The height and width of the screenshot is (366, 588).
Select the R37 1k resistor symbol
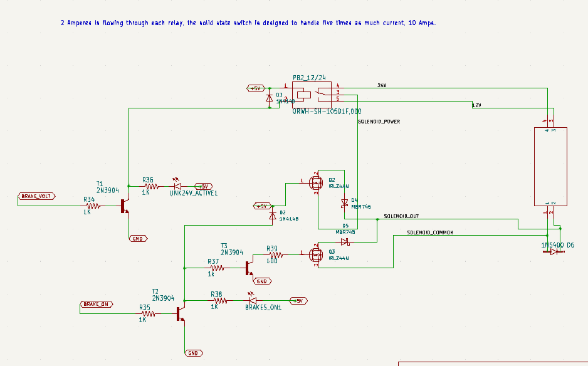coord(217,268)
